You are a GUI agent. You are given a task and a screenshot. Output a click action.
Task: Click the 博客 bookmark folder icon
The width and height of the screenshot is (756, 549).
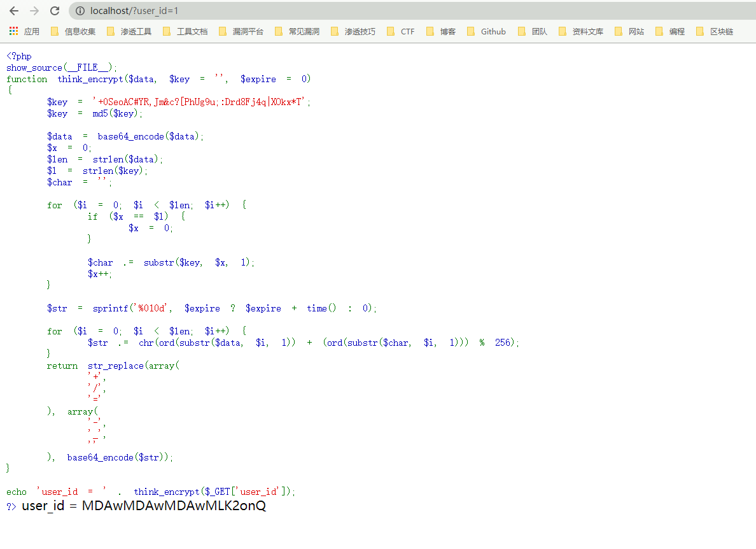pos(430,31)
